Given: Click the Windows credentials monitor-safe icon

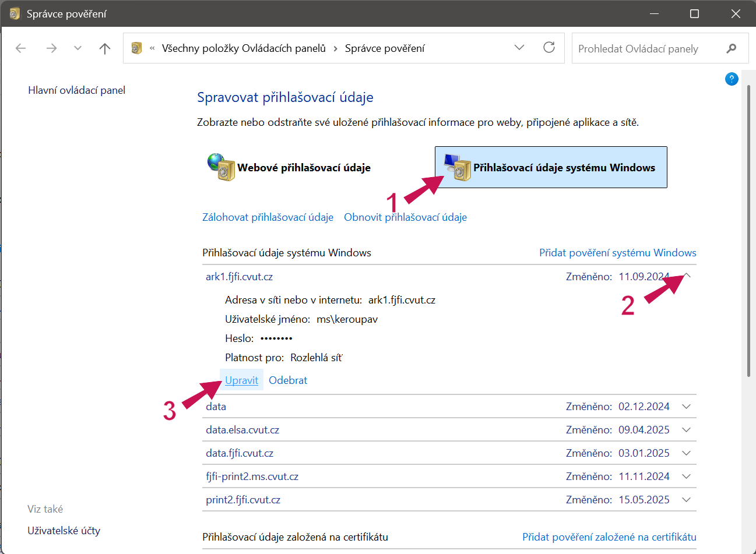Looking at the screenshot, I should (x=458, y=167).
